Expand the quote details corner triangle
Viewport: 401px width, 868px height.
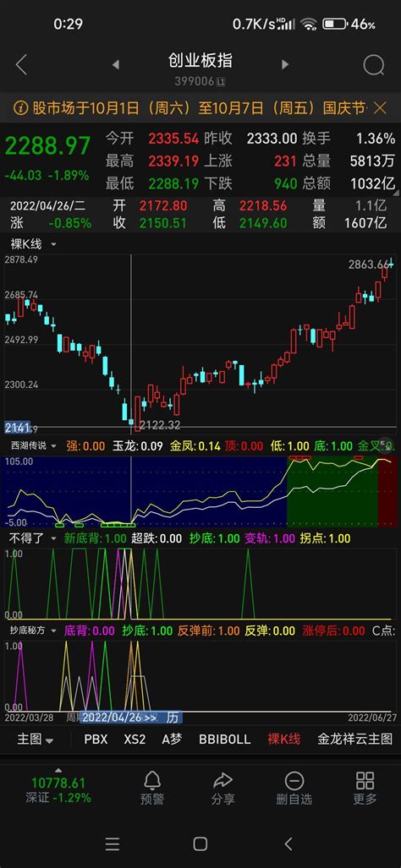pyautogui.click(x=395, y=192)
